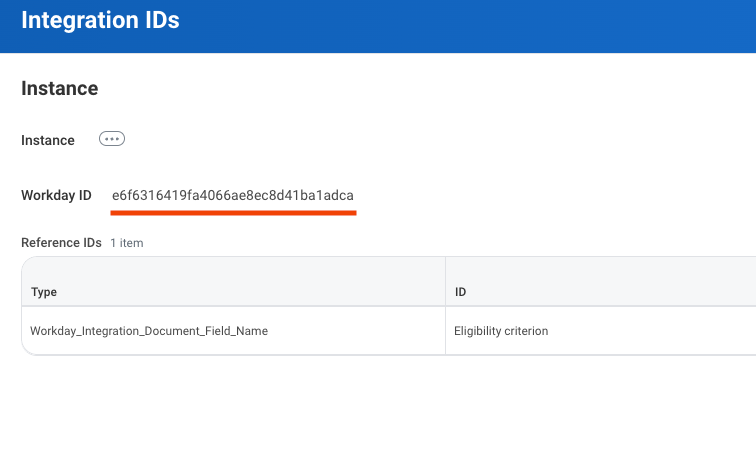Click the Reference IDs table label
The width and height of the screenshot is (756, 457).
(61, 242)
